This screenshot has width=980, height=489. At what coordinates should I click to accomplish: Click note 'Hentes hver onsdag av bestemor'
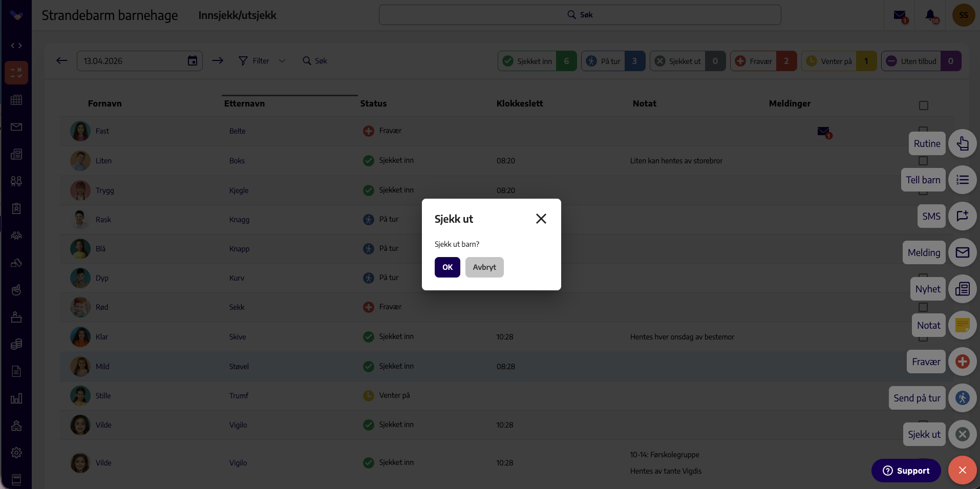coord(682,337)
